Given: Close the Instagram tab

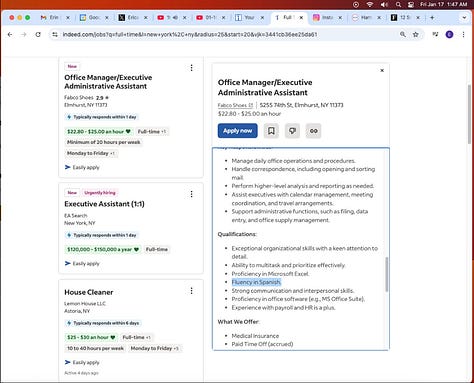Looking at the screenshot, I should point(340,18).
